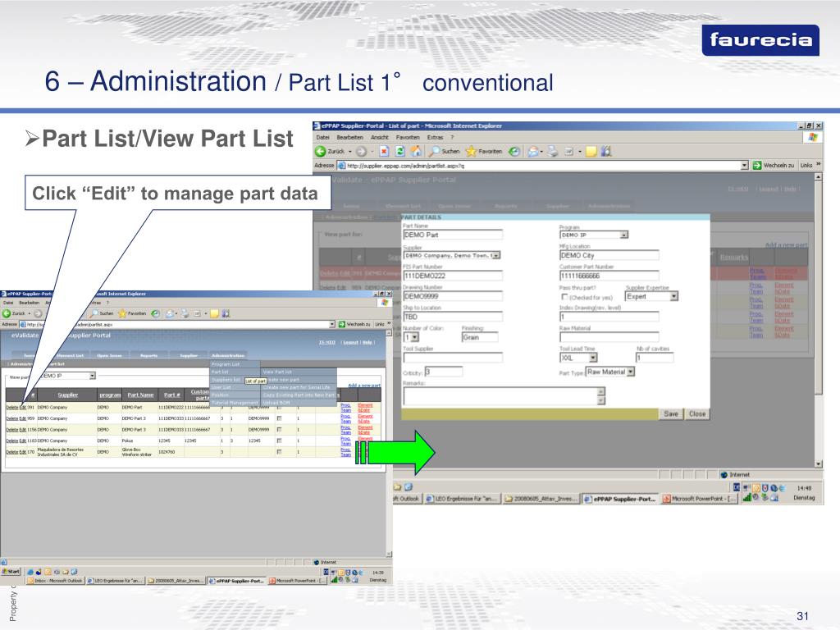
Task: Toggle checkbox in part 1156 row
Action: [279, 430]
